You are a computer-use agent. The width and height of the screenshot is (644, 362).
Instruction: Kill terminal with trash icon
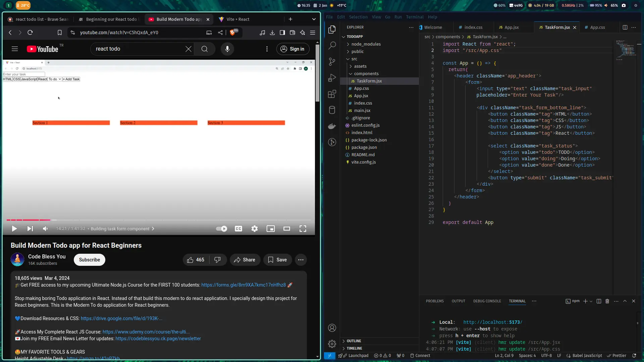[607, 301]
